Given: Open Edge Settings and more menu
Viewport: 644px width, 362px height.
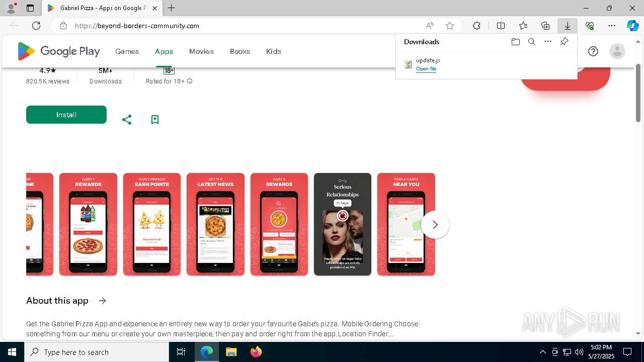Looking at the screenshot, I should (x=612, y=26).
